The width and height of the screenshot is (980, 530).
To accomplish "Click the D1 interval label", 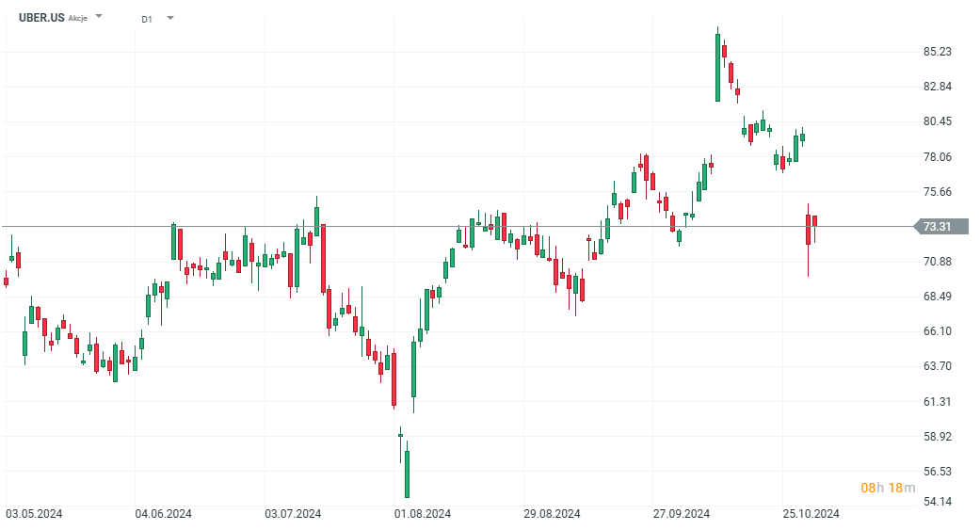I will pos(147,19).
